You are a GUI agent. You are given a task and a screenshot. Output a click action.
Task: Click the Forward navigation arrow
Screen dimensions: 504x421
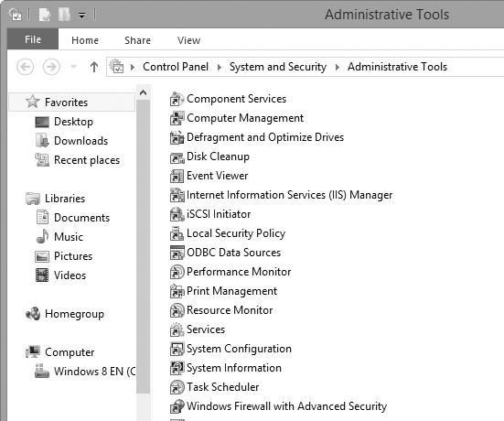pos(51,67)
